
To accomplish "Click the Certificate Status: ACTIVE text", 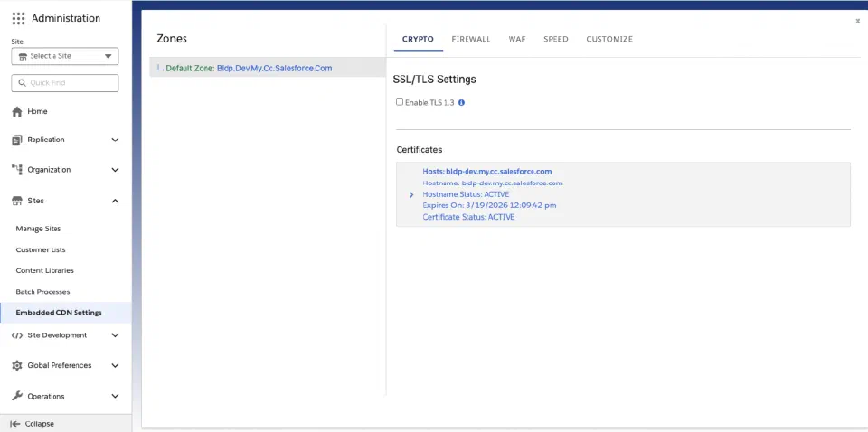I will (468, 217).
